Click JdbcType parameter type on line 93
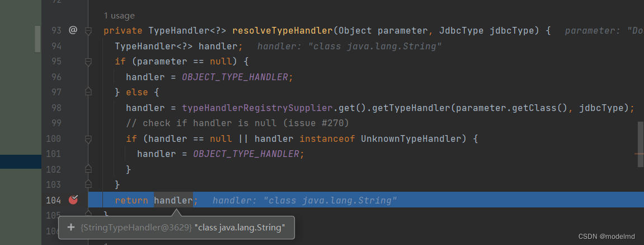The height and width of the screenshot is (245, 644). point(461,30)
